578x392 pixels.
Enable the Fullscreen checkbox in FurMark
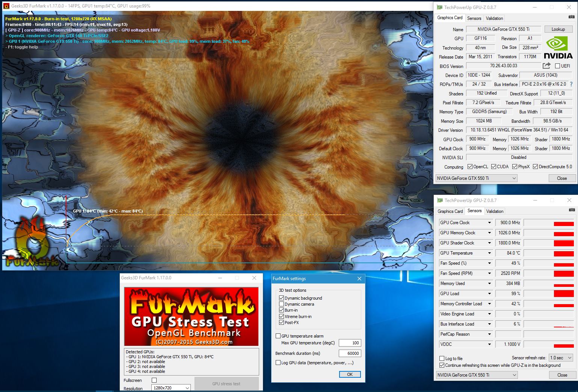pyautogui.click(x=154, y=380)
